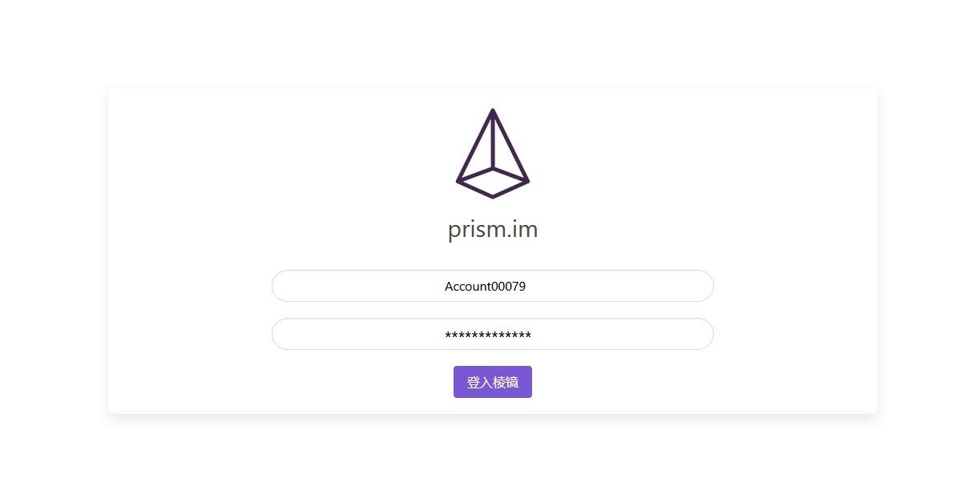Click the prism.im heading below the logo
The image size is (980, 482).
(493, 230)
